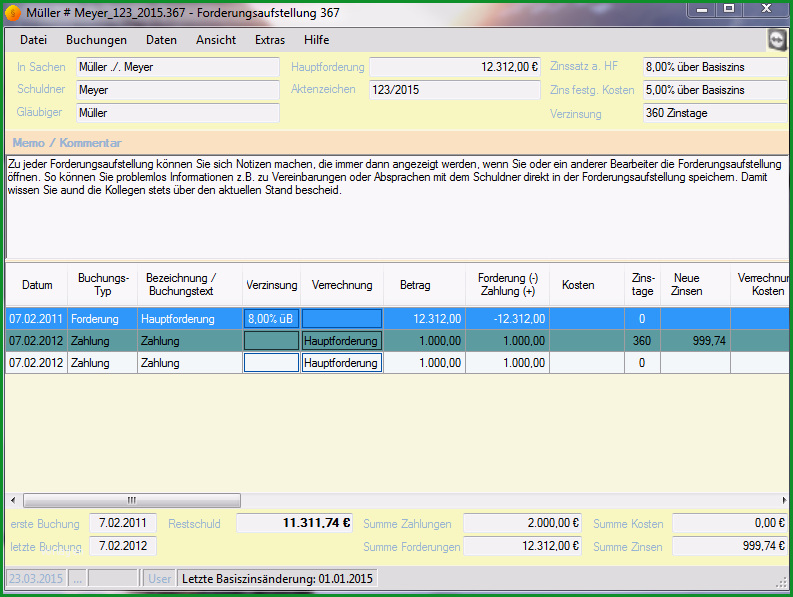Click the letzte Buchung date field
793x597 pixels.
[x=123, y=546]
